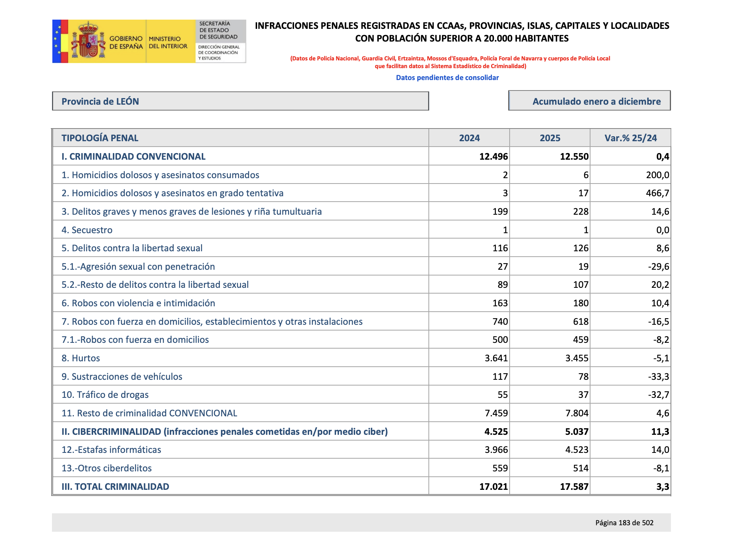
Task: Click the Acumulado enero a diciembre banner
Action: [x=590, y=101]
